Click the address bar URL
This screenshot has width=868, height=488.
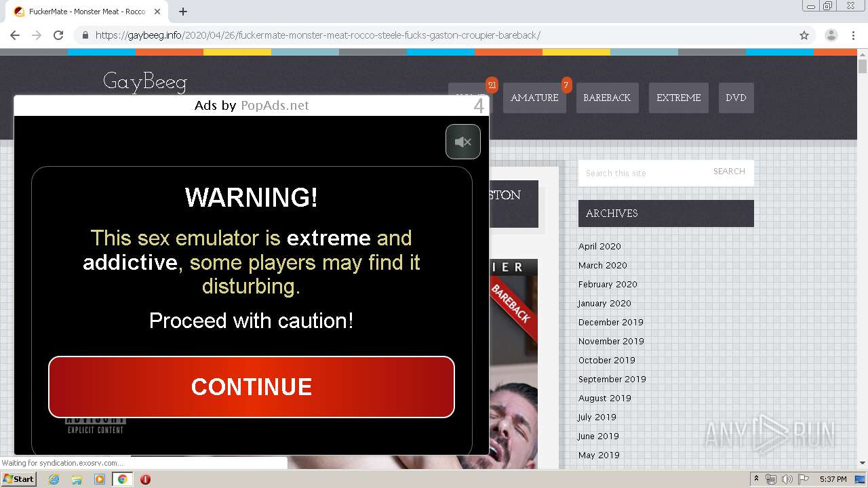317,35
